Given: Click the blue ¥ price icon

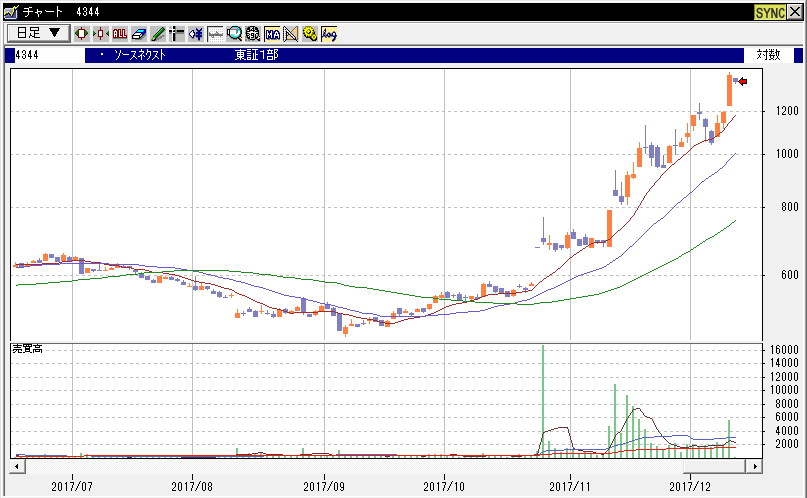Looking at the screenshot, I should (195, 33).
